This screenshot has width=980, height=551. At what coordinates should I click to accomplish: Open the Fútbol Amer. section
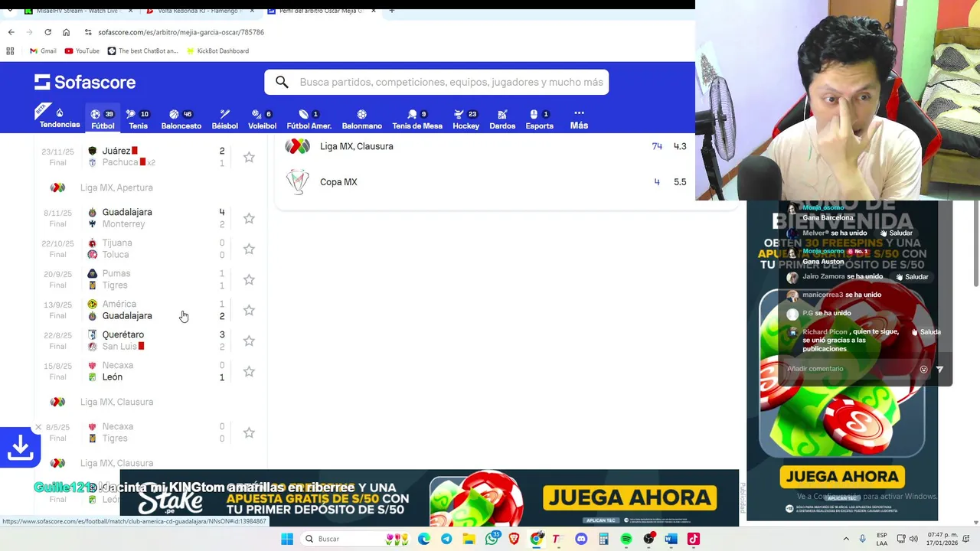click(309, 119)
